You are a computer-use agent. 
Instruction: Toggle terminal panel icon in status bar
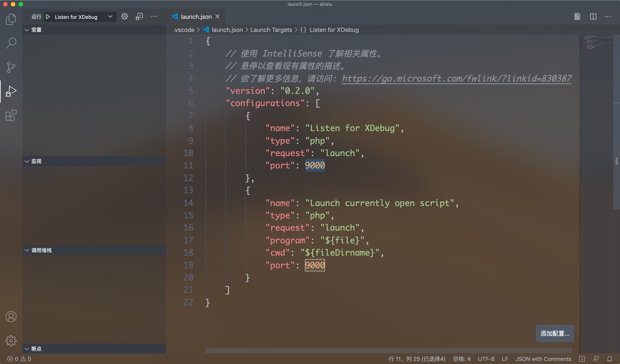point(582,359)
